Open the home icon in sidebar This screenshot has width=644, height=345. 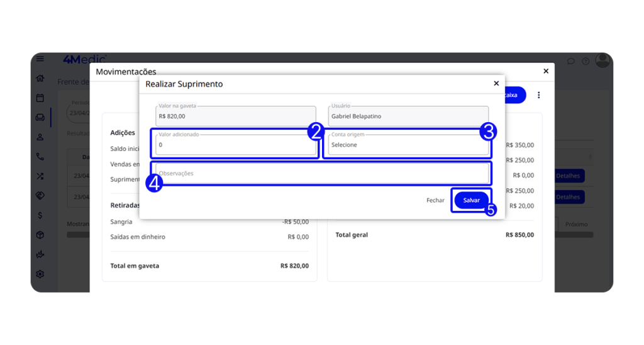pos(40,78)
